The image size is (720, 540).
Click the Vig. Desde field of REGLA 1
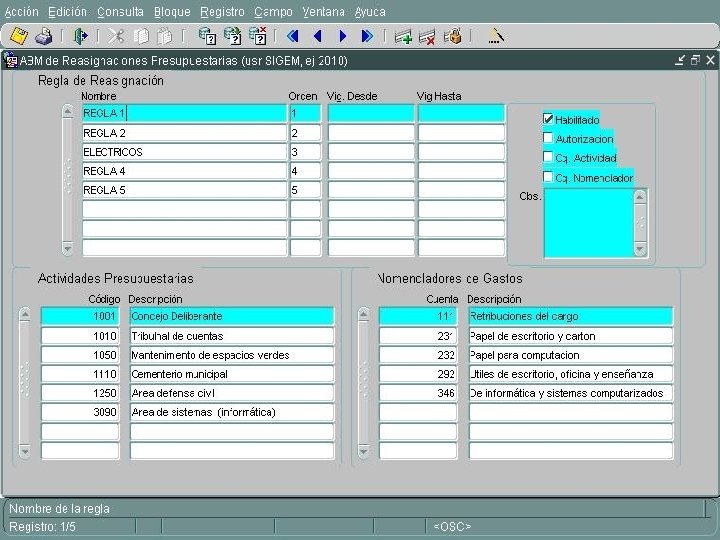pyautogui.click(x=371, y=113)
